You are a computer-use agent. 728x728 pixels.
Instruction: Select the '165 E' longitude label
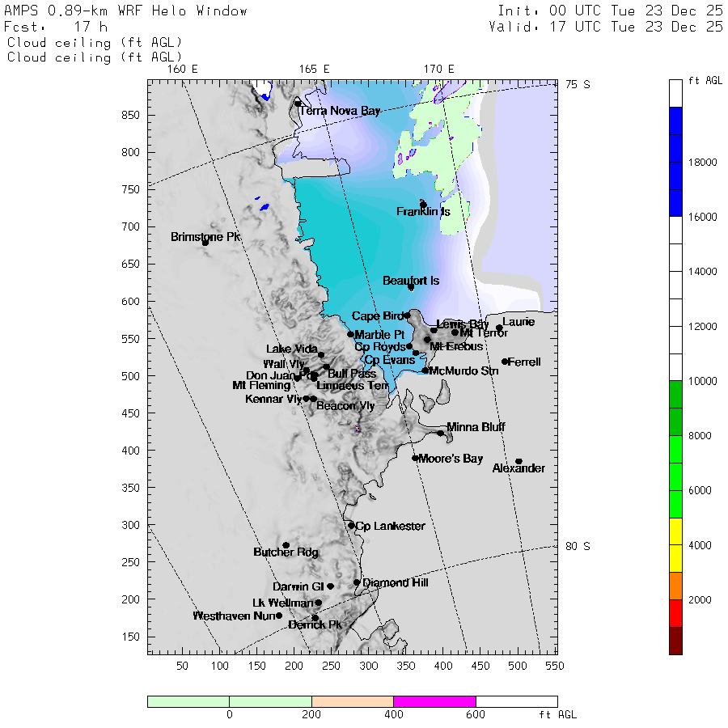point(315,70)
